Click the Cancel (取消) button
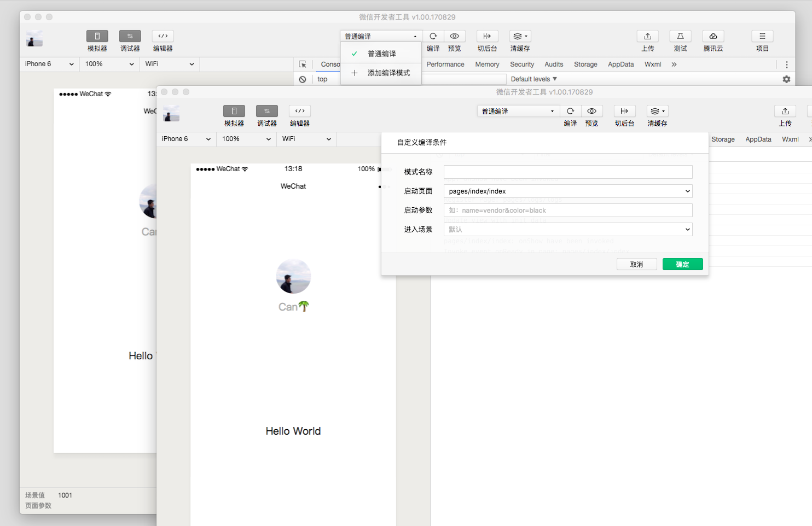The height and width of the screenshot is (526, 812). (x=636, y=264)
